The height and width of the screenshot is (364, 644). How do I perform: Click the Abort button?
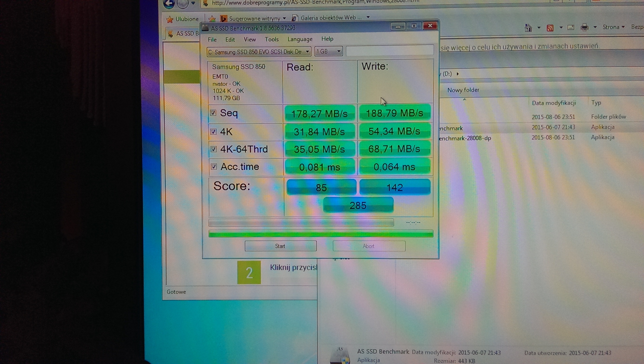click(x=369, y=246)
